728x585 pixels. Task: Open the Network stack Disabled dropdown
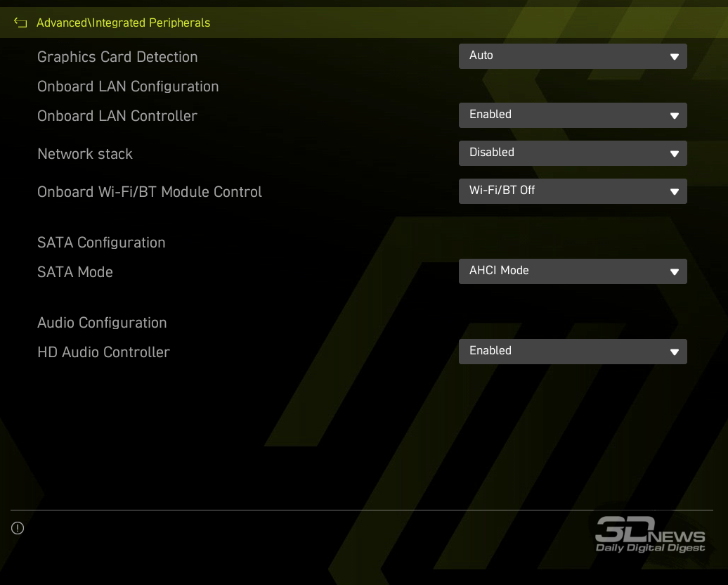point(572,153)
